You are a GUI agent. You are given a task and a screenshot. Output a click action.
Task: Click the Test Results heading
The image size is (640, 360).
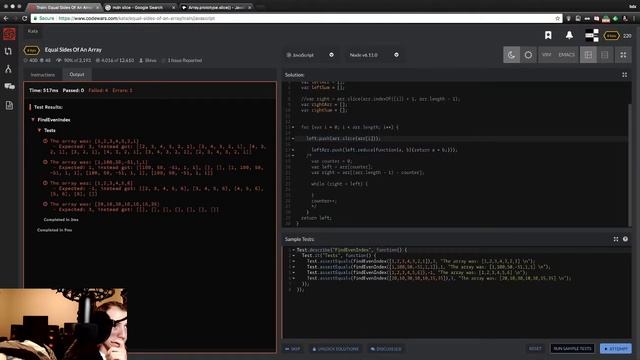[x=48, y=107]
